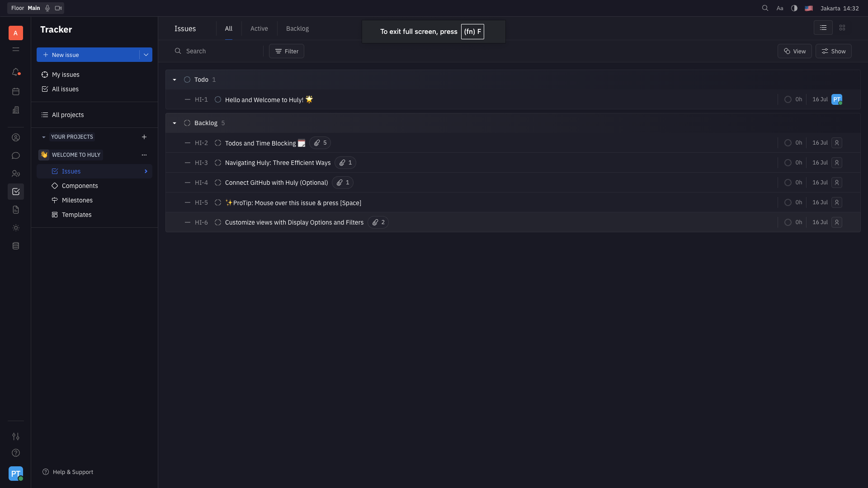Open the Milestones item in sidebar
This screenshot has height=488, width=868.
click(x=77, y=200)
